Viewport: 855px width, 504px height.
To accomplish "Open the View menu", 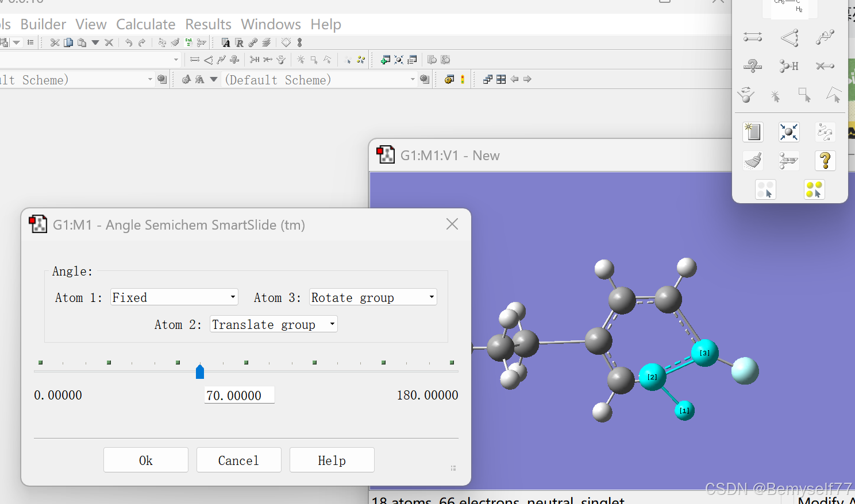I will 91,24.
